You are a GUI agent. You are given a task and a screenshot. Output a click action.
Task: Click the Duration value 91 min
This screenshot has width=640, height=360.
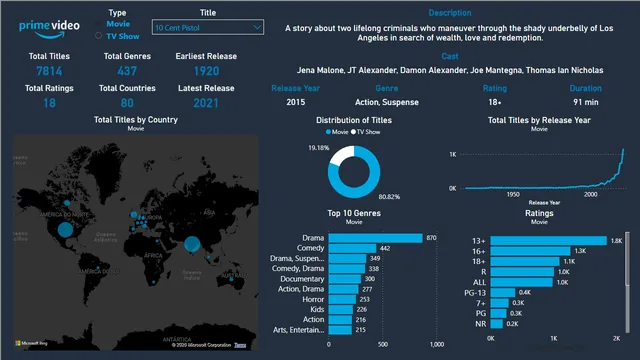click(586, 102)
